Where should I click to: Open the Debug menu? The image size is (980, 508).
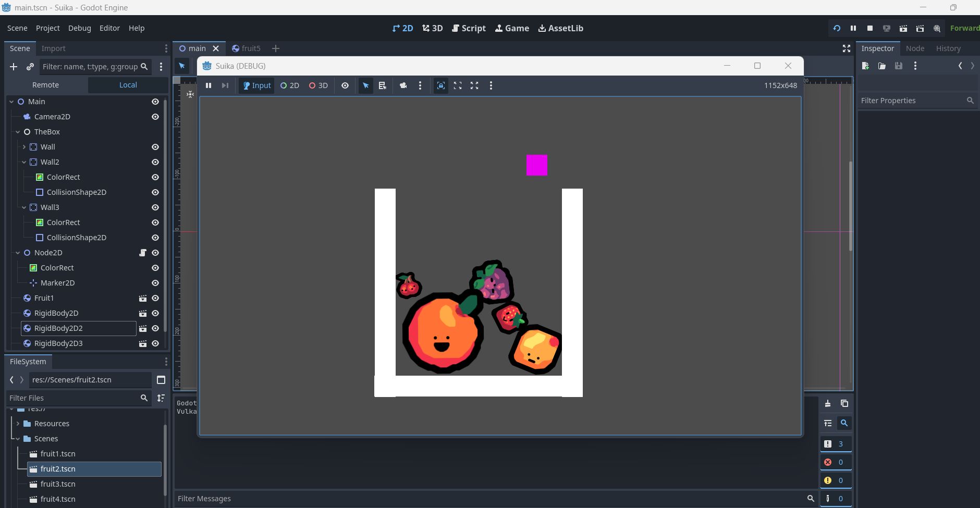pyautogui.click(x=80, y=28)
